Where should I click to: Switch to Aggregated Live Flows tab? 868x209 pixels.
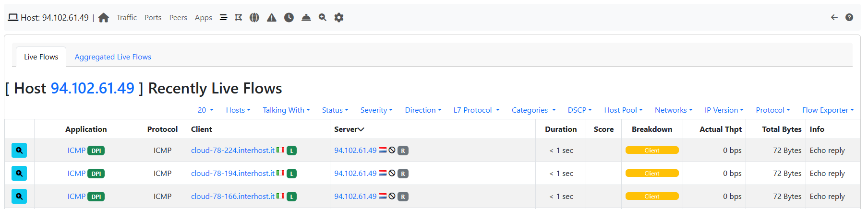point(113,57)
